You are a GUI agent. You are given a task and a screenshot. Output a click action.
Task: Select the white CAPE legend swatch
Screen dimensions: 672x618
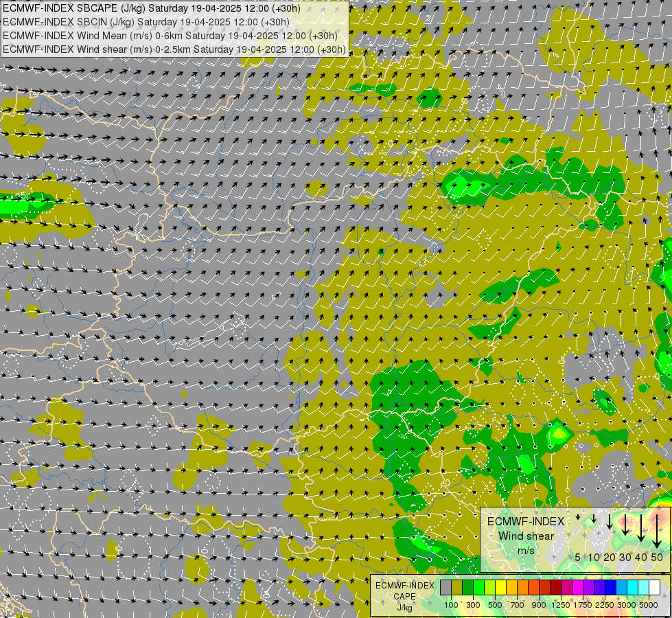click(x=654, y=587)
